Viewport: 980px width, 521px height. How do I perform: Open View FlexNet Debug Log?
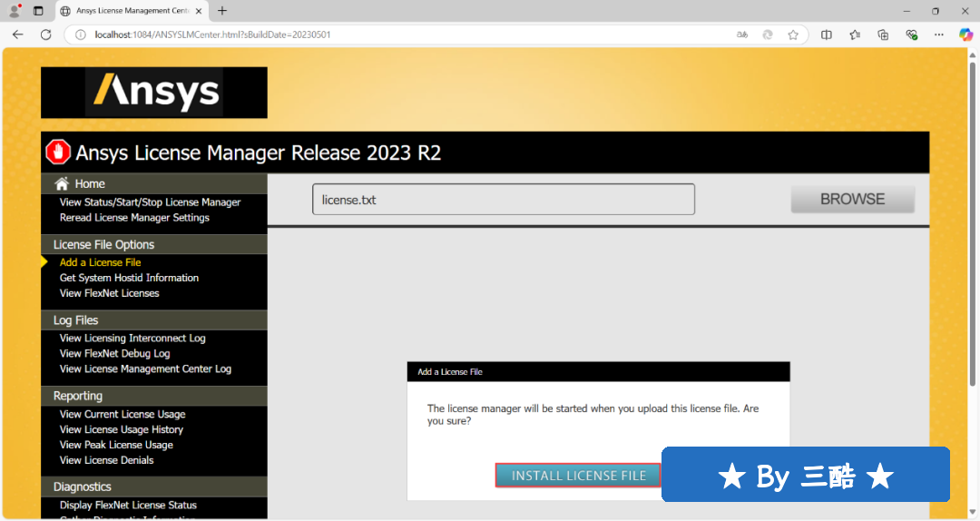(114, 353)
